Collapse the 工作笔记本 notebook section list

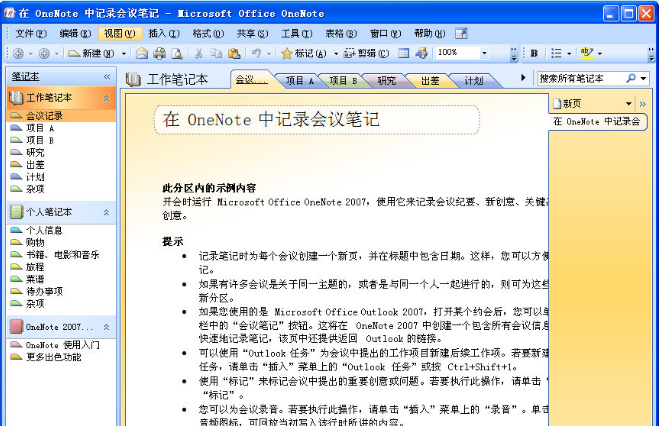pos(106,98)
